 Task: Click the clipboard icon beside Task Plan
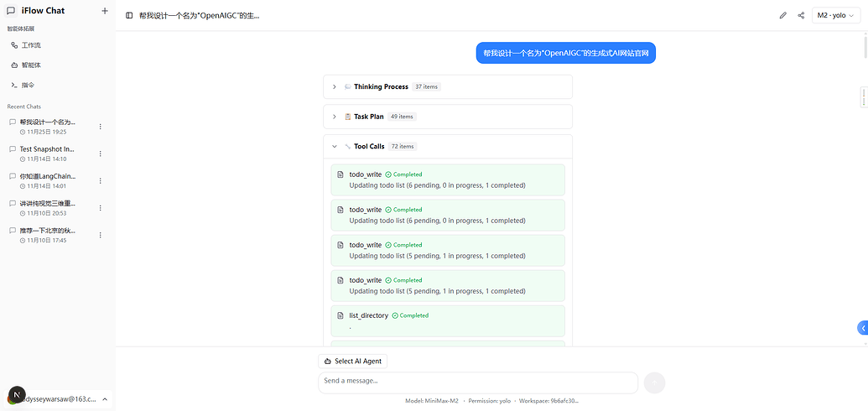(348, 117)
